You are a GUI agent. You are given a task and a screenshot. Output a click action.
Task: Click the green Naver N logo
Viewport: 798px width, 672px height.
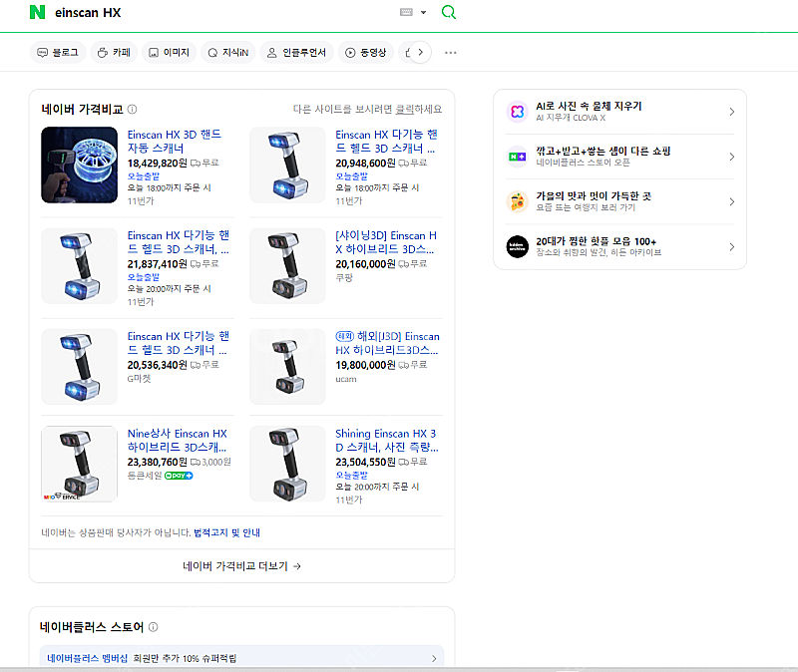tap(37, 12)
